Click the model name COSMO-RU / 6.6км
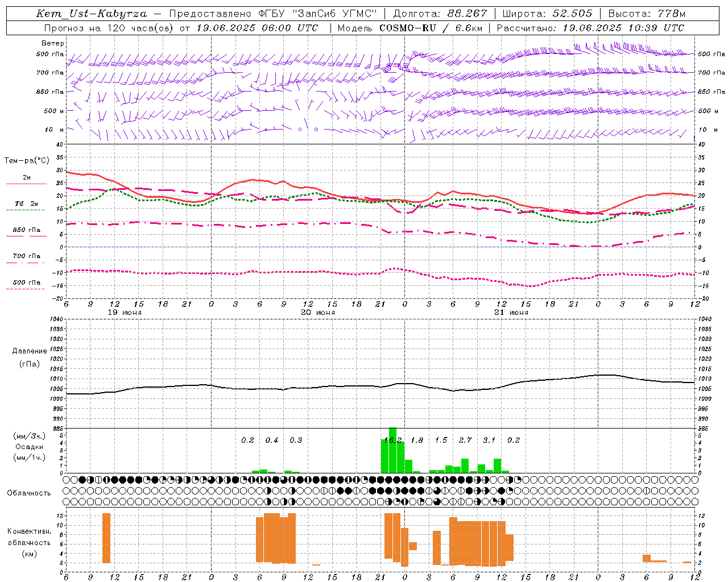 pyautogui.click(x=430, y=28)
